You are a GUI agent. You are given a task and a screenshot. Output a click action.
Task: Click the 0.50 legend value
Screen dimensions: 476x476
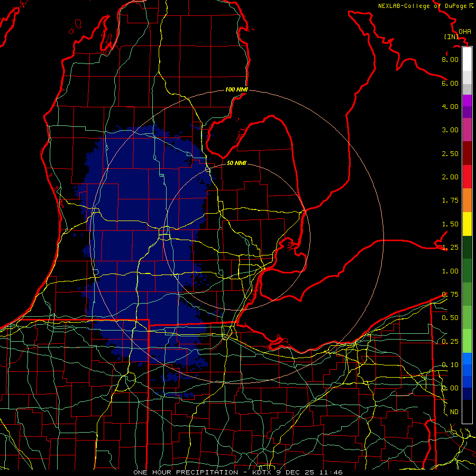tap(450, 318)
